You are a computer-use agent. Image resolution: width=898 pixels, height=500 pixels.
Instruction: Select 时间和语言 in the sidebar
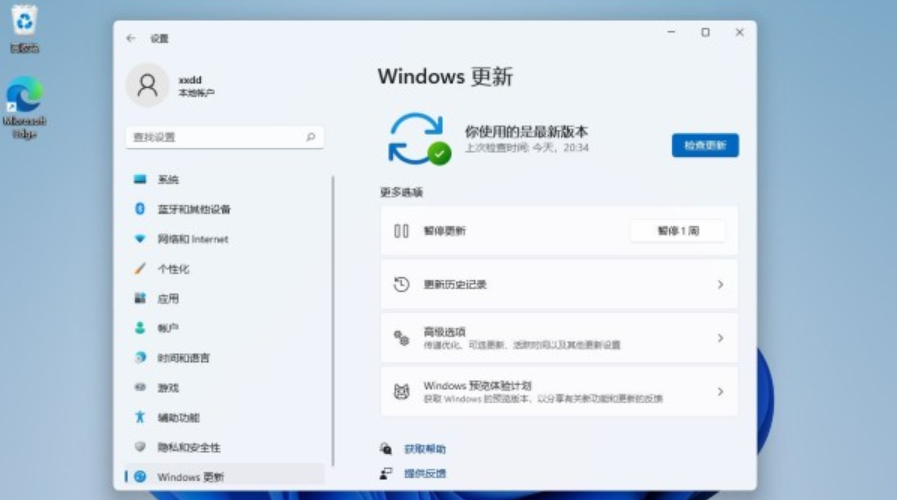tap(224, 358)
